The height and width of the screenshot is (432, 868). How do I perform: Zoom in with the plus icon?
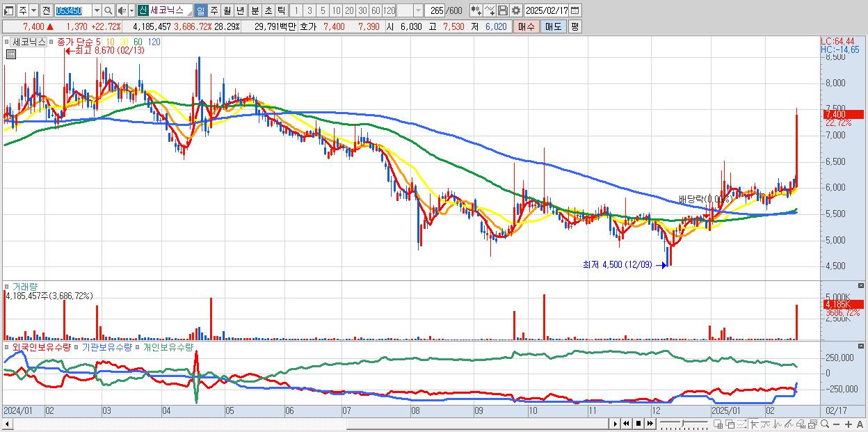point(849,424)
